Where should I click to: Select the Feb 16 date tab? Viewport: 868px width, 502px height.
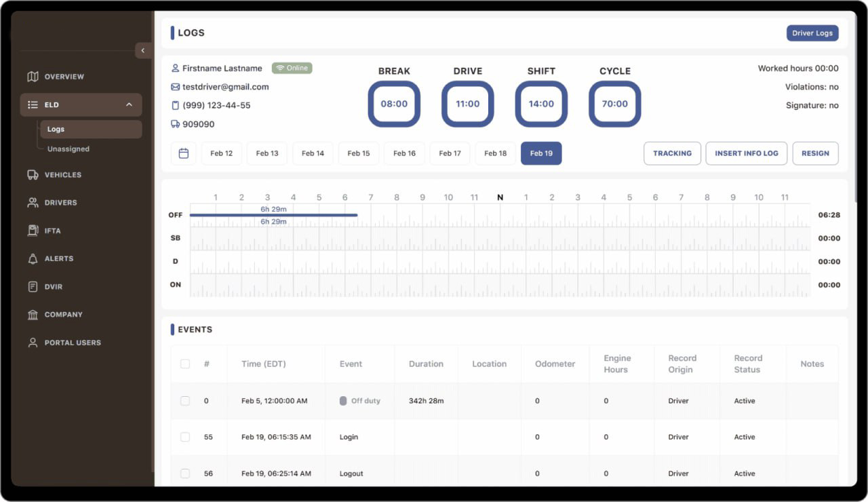405,153
